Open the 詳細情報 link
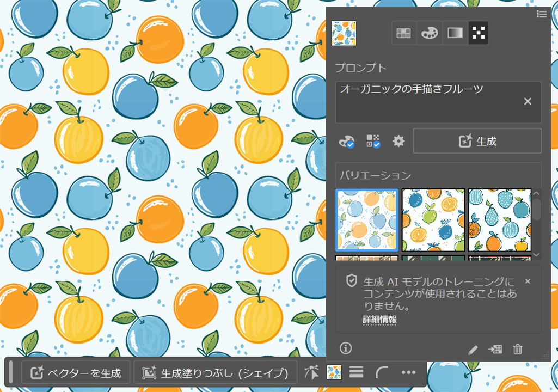The image size is (558, 392). 379,320
